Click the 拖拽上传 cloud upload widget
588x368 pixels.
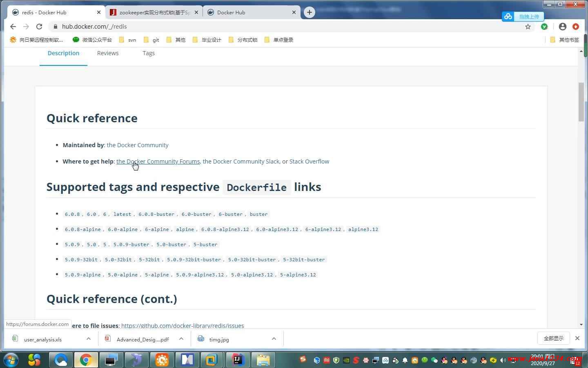[x=523, y=16]
